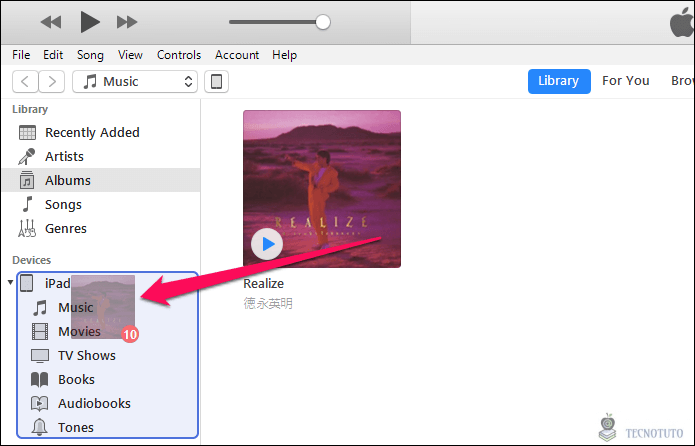Click the Audiobooks icon

click(39, 403)
